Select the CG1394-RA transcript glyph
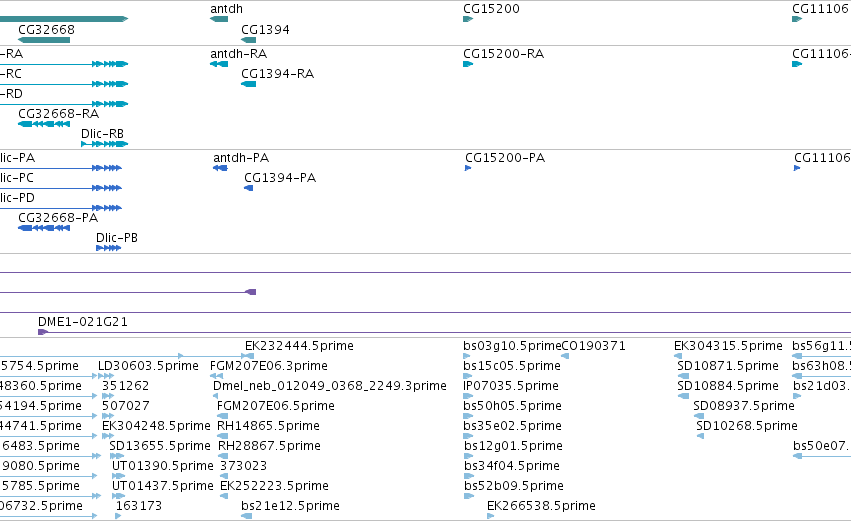Viewport: 851px width, 521px height. click(x=249, y=84)
